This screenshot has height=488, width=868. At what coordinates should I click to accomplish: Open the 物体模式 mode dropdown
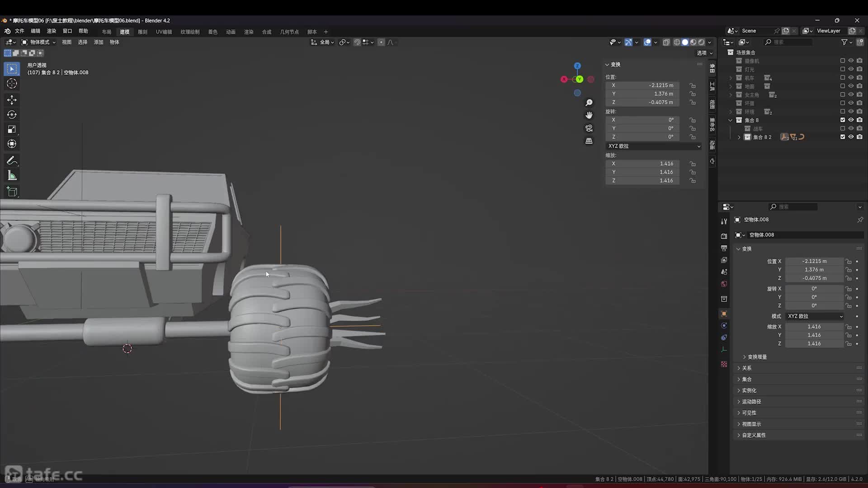point(39,42)
